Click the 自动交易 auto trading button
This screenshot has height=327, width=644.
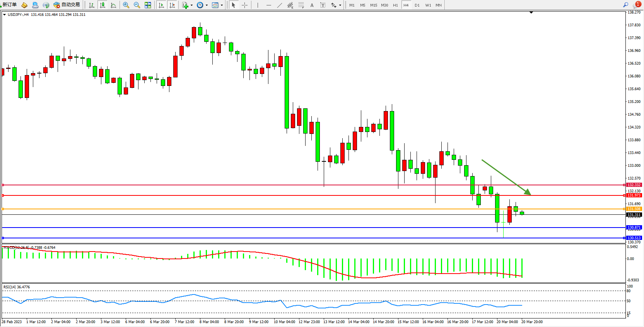[67, 5]
